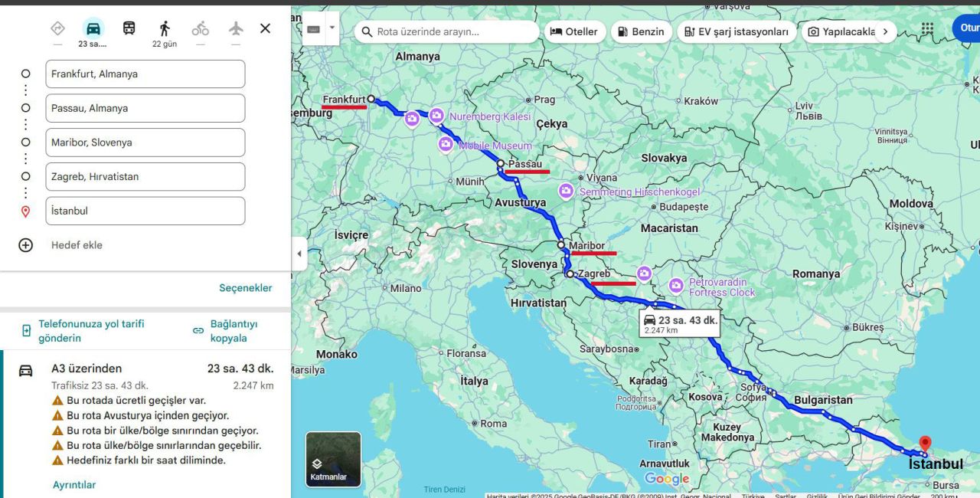Click Hedef ekle text
The width and height of the screenshot is (980, 498).
point(77,245)
